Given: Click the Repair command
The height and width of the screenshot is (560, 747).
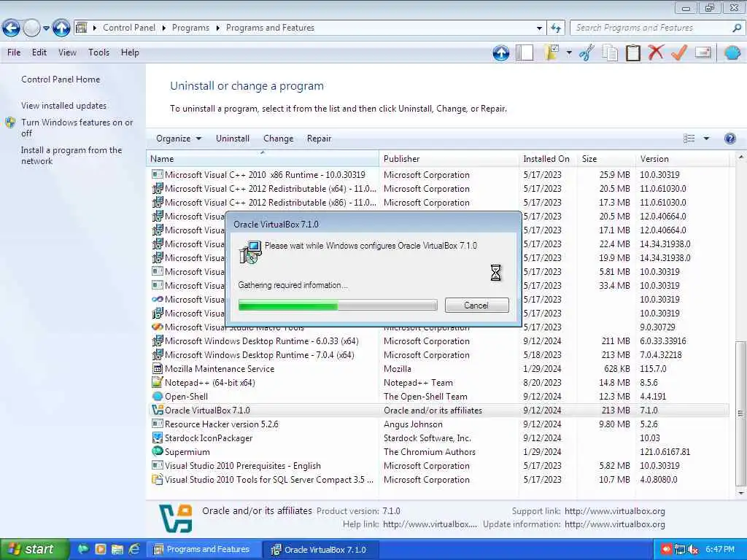Looking at the screenshot, I should (x=319, y=139).
